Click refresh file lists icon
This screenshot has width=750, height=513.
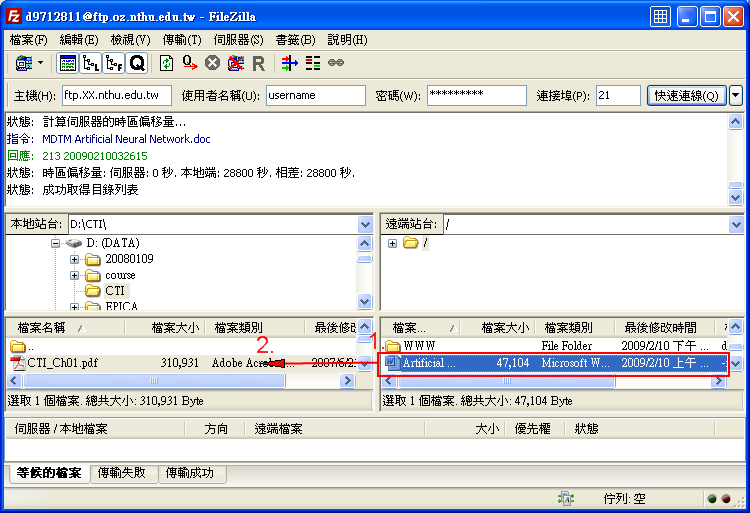tap(167, 63)
